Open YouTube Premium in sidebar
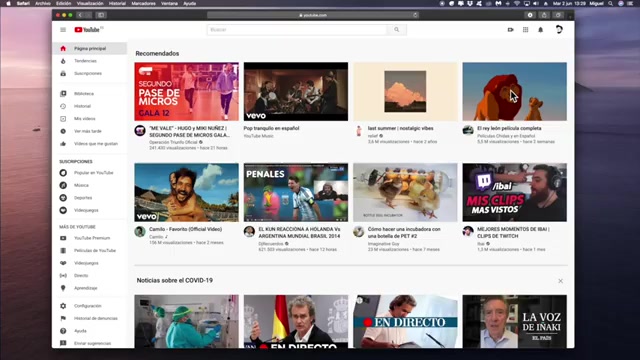The height and width of the screenshot is (360, 640). pos(89,238)
